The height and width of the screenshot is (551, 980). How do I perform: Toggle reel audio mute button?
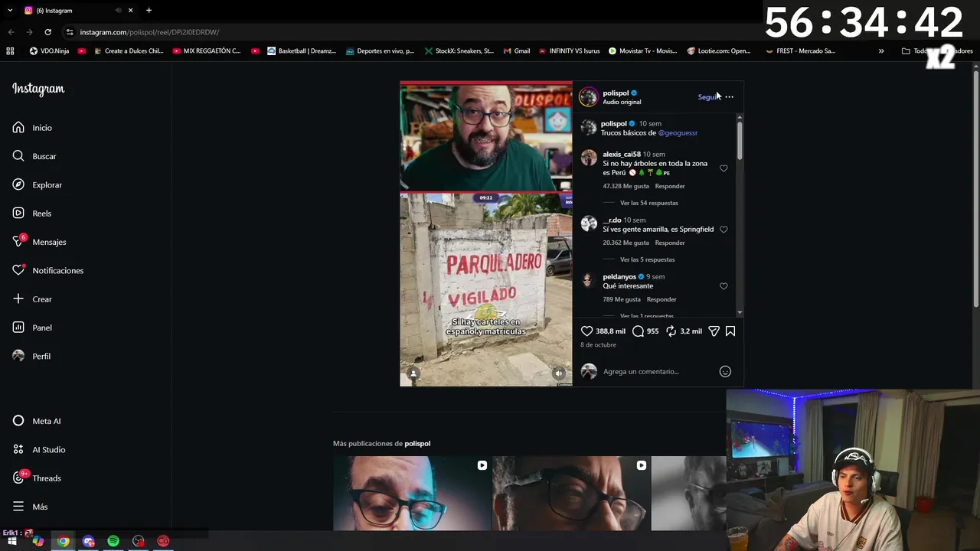coord(559,373)
